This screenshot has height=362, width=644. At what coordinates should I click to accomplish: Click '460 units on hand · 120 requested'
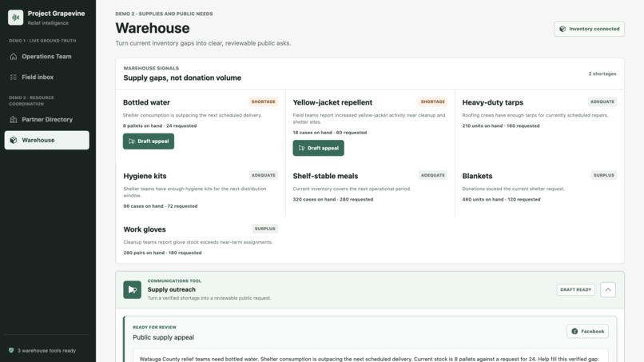pyautogui.click(x=501, y=199)
